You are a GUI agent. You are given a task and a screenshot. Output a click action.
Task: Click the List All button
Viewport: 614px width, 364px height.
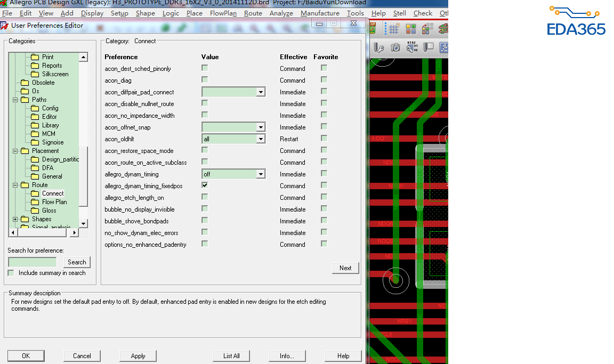tap(231, 356)
